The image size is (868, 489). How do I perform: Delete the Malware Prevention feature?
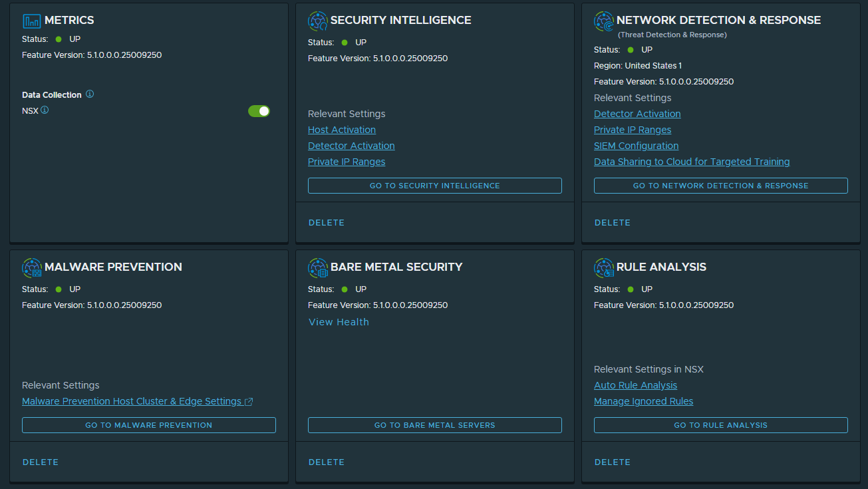(41, 462)
